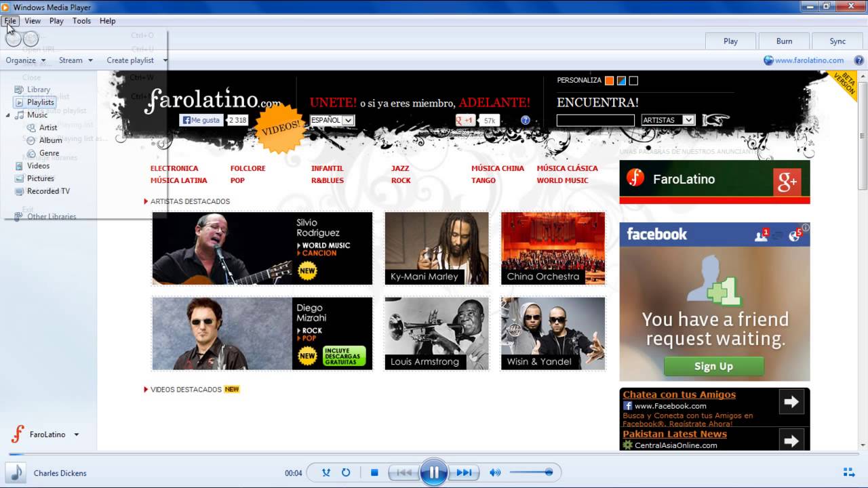Stop playback
This screenshot has width=868, height=488.
tap(374, 472)
